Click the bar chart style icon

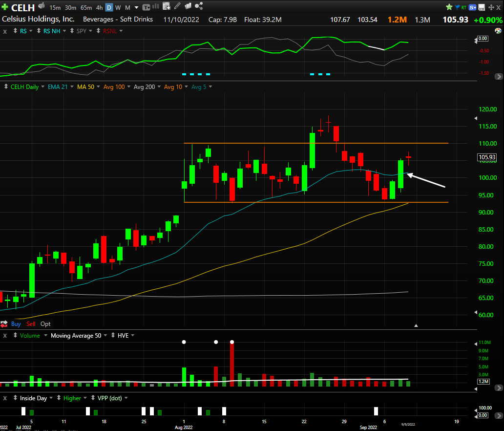coord(156,6)
